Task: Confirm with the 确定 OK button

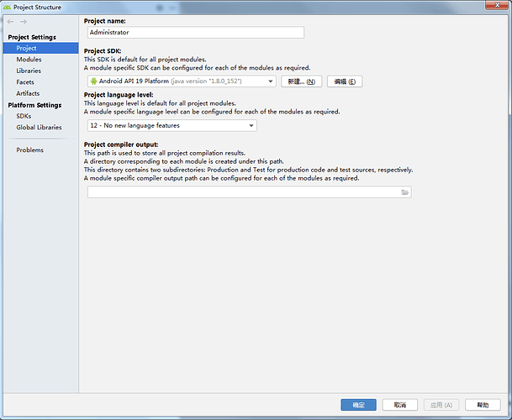Action: click(358, 405)
